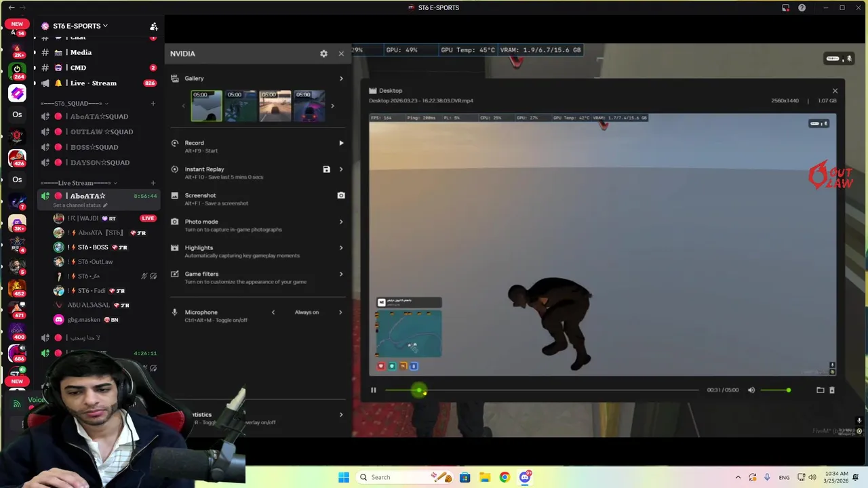Viewport: 868px width, 488px height.
Task: Click the Instant Replay menu entry
Action: pyautogui.click(x=258, y=173)
